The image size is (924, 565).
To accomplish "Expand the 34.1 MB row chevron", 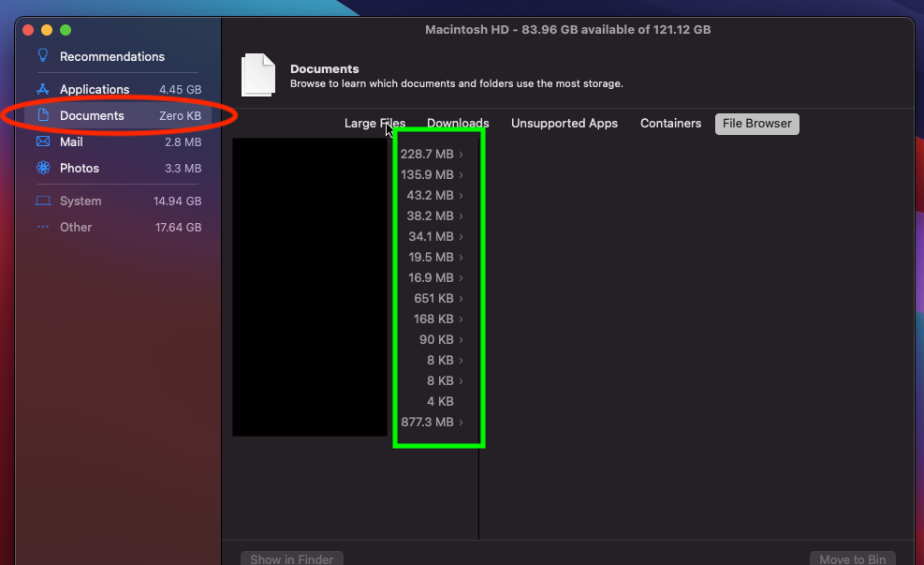I will click(x=462, y=237).
